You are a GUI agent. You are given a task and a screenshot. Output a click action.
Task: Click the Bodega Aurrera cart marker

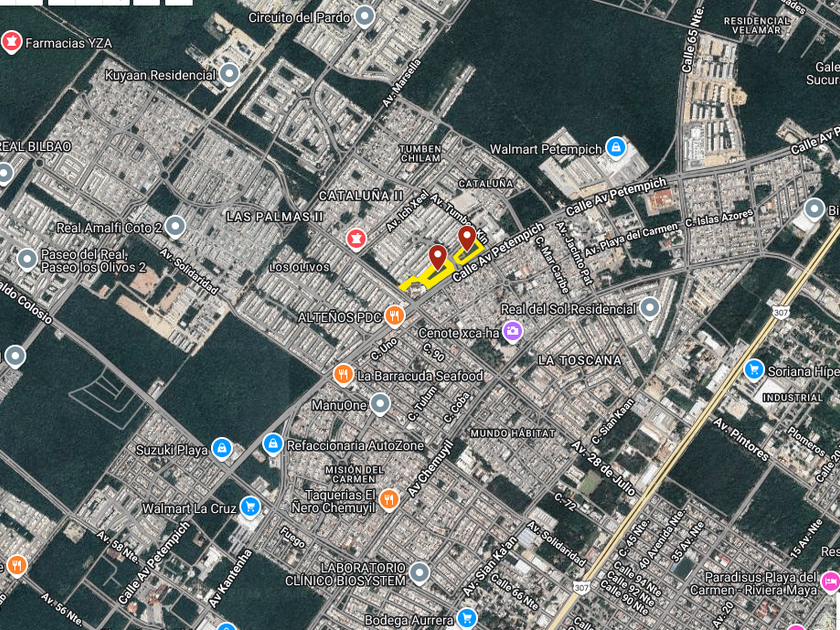467,618
